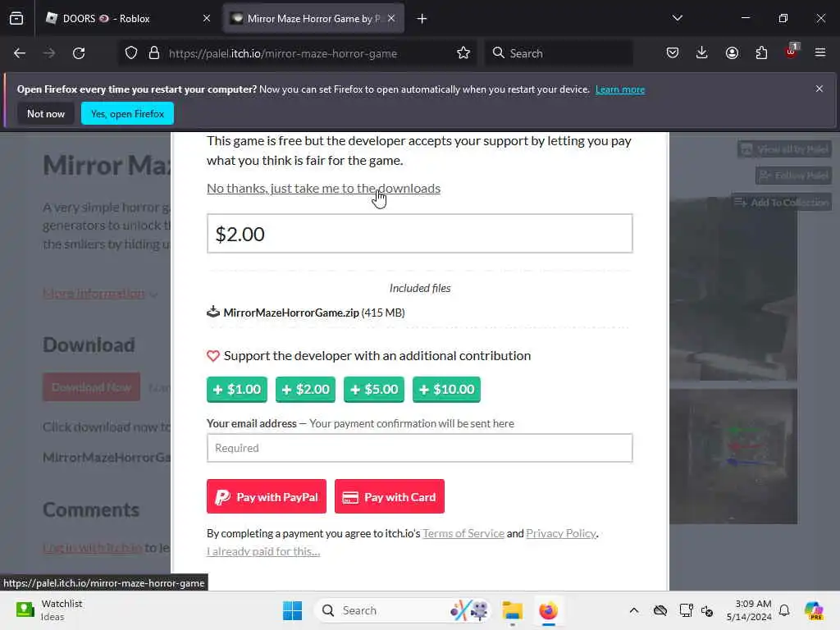
Task: Open the Firefox account icon
Action: point(732,53)
